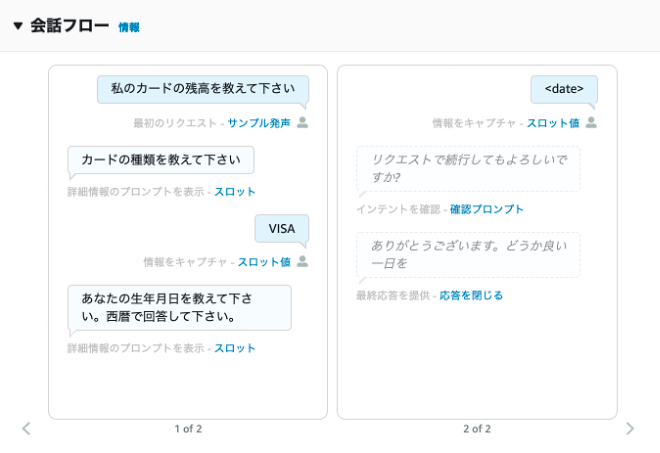Click the インテントを確認 label
660x453 pixels.
pos(398,209)
